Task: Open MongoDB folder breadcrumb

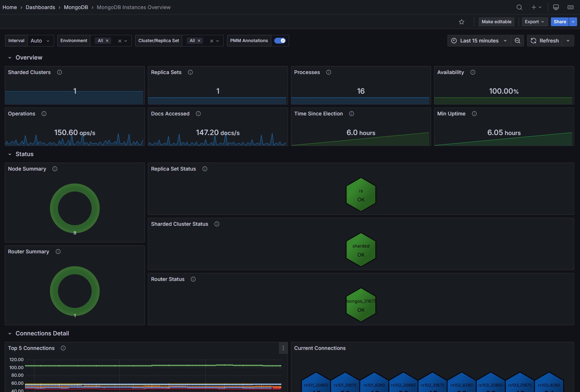Action: click(x=76, y=7)
